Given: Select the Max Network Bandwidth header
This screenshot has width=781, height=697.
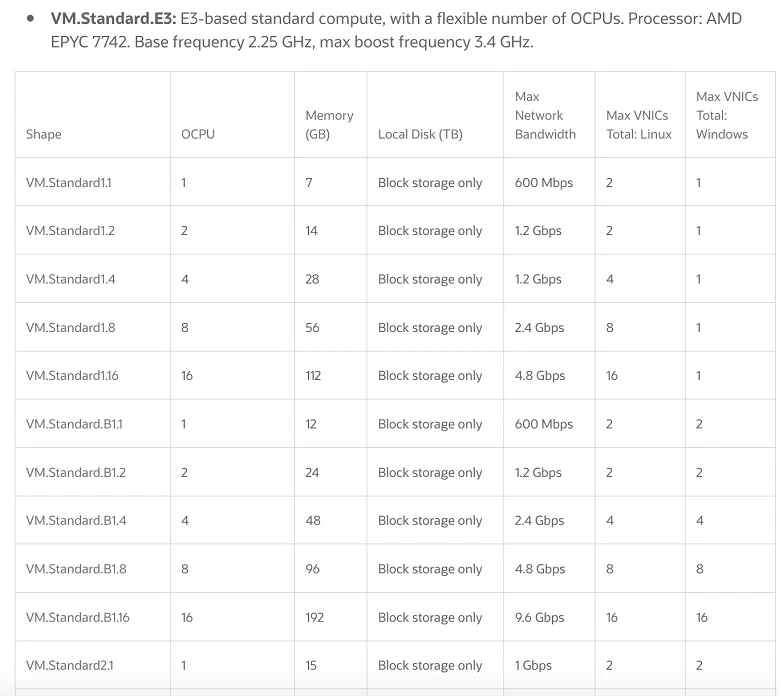Looking at the screenshot, I should click(x=545, y=116).
